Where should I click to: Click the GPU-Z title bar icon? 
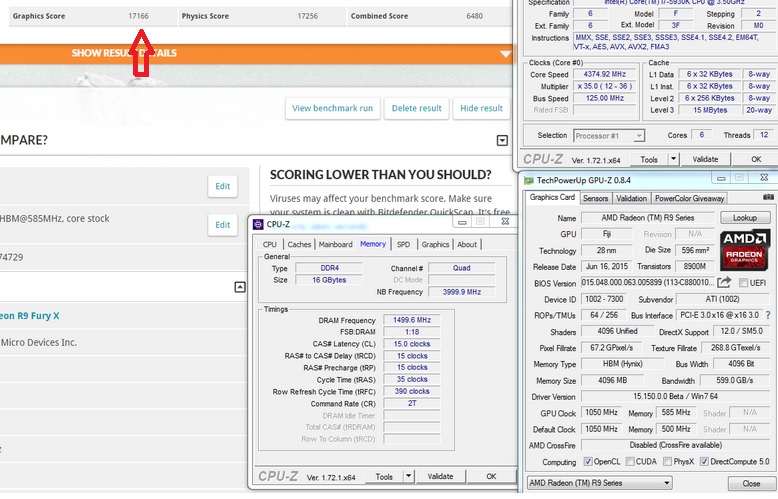[529, 181]
